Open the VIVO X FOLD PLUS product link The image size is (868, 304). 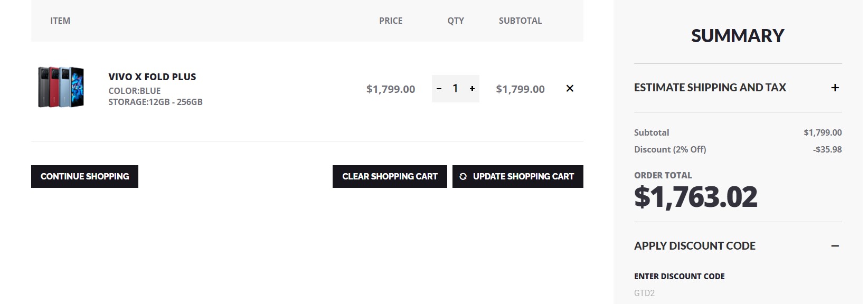point(152,77)
